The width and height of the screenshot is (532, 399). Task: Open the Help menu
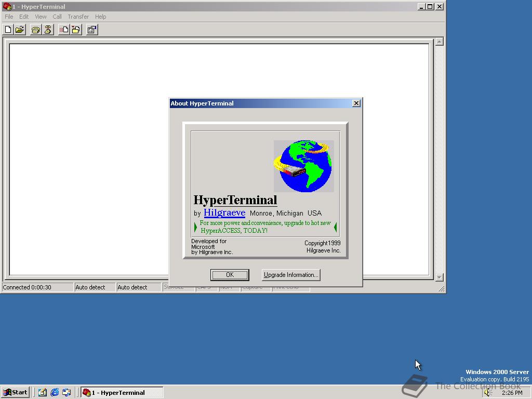[100, 17]
